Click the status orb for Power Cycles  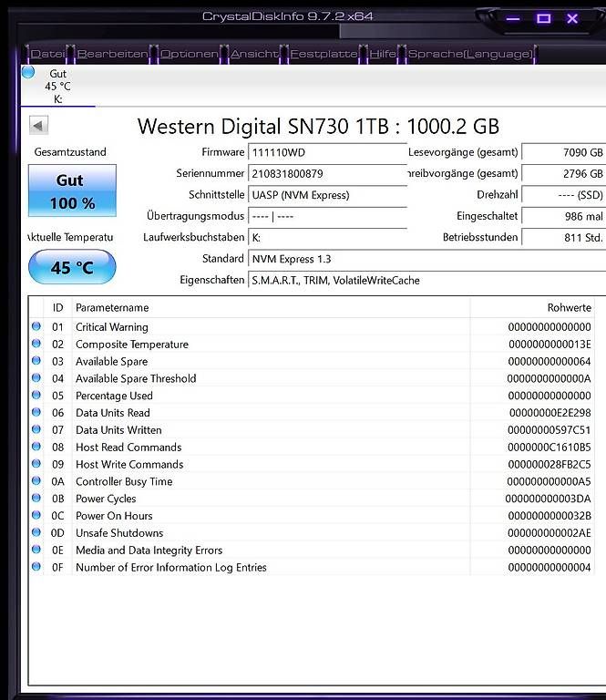click(36, 498)
